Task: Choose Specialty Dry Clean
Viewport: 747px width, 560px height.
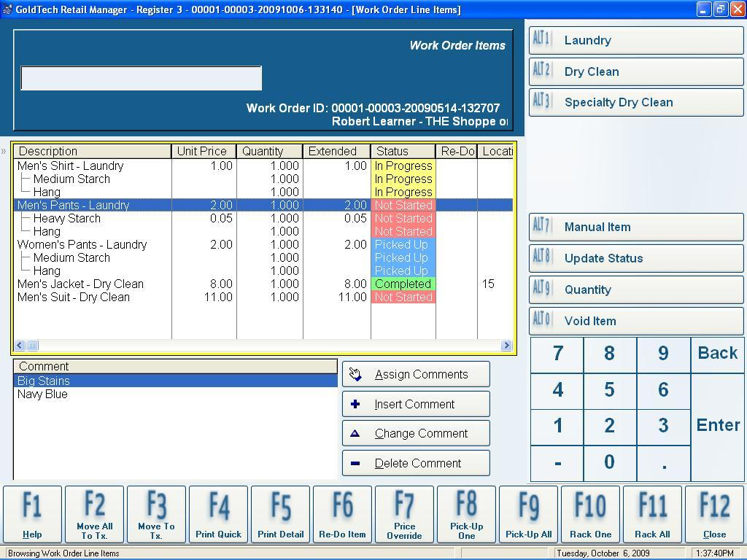Action: [635, 102]
